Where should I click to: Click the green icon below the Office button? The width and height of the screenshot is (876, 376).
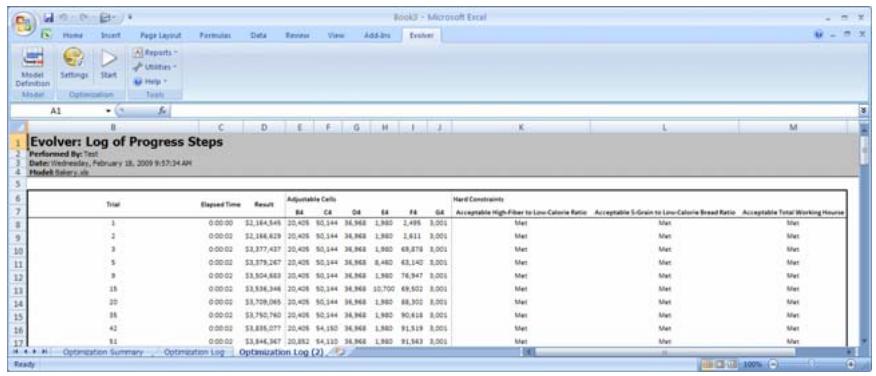47,35
